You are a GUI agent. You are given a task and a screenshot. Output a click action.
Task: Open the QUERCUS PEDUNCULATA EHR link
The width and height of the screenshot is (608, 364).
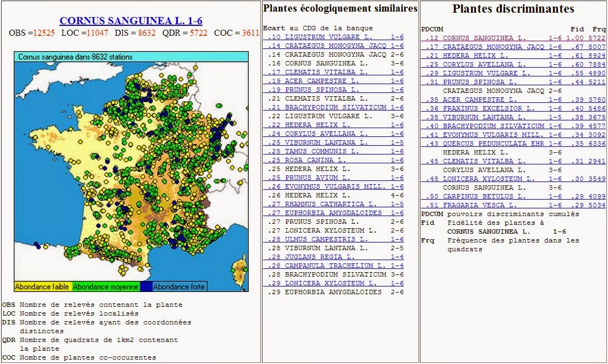click(513, 144)
